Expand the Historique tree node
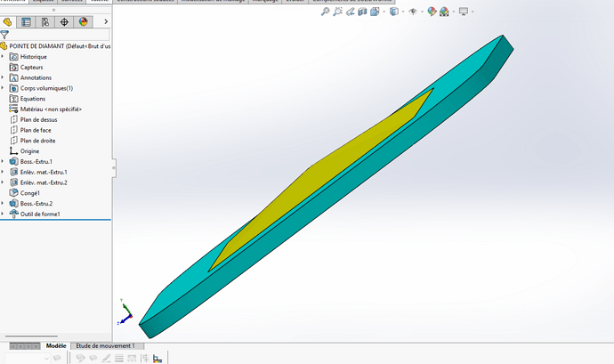 pyautogui.click(x=3, y=57)
